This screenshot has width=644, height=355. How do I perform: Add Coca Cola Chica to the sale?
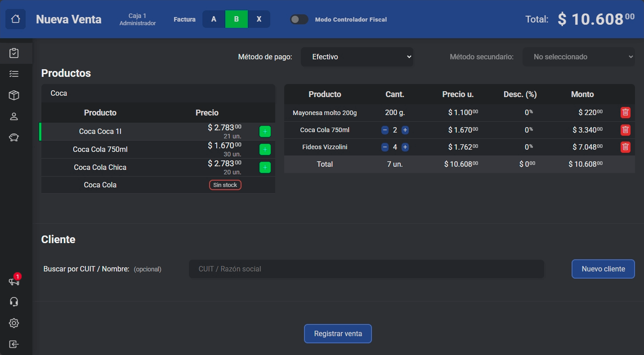click(265, 168)
